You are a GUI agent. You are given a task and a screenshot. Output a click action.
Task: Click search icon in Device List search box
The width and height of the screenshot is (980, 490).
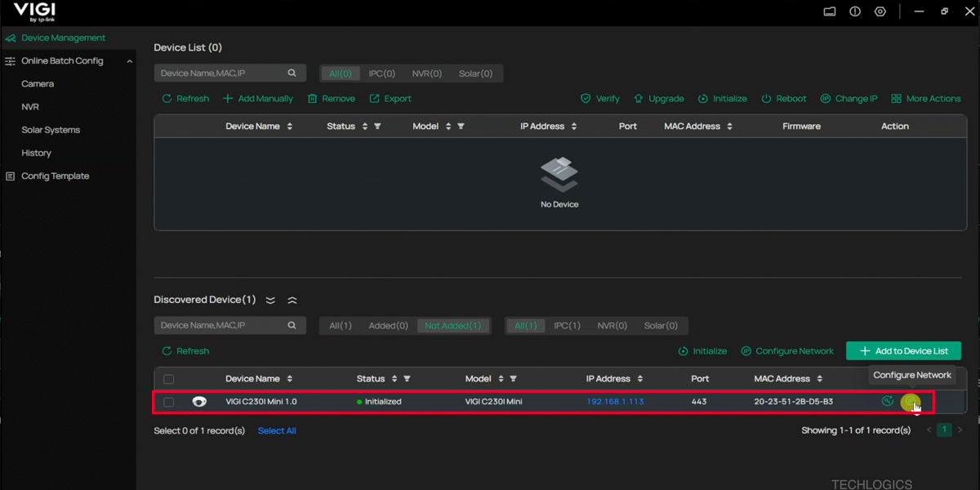click(x=292, y=73)
